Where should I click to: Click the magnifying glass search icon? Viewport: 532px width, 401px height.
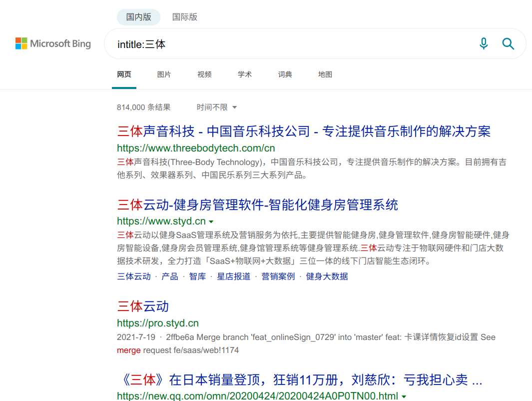(x=508, y=44)
